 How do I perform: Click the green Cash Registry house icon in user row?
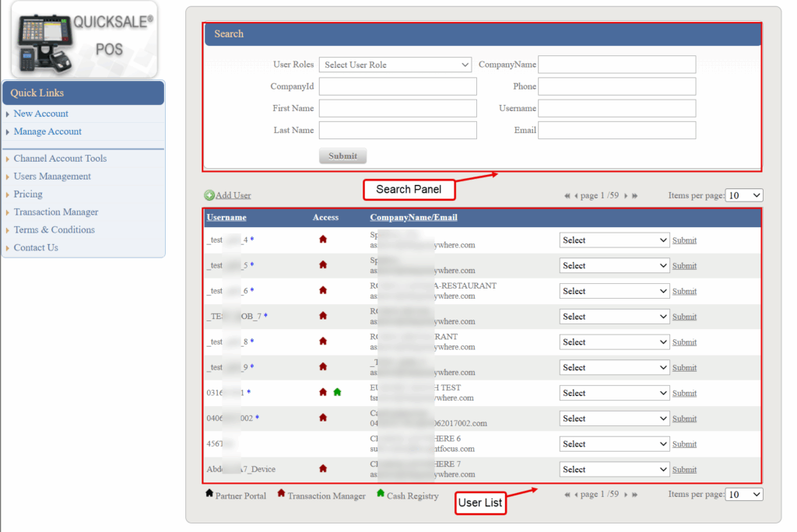[x=337, y=393]
